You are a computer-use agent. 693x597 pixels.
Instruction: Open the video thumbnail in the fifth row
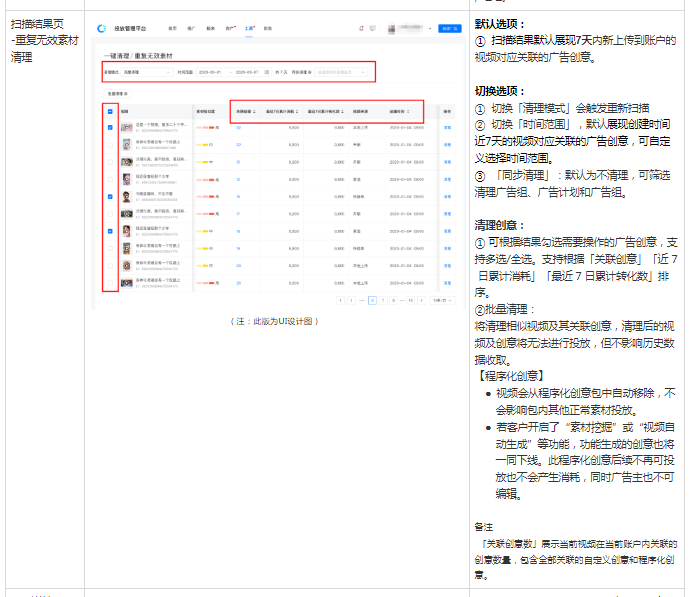coord(127,197)
